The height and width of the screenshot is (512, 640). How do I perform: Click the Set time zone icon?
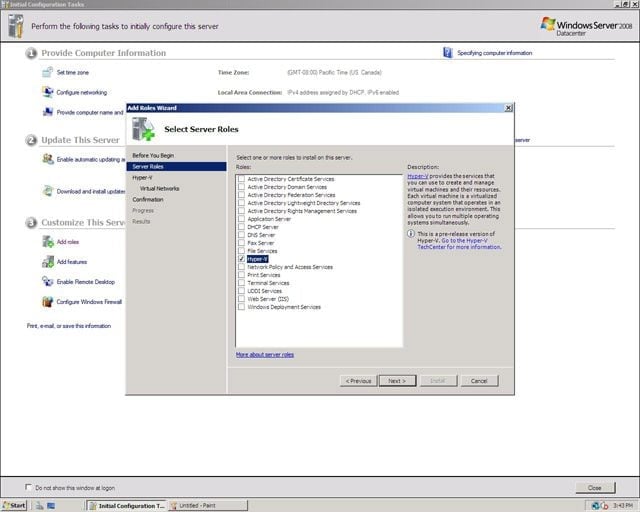tap(47, 72)
